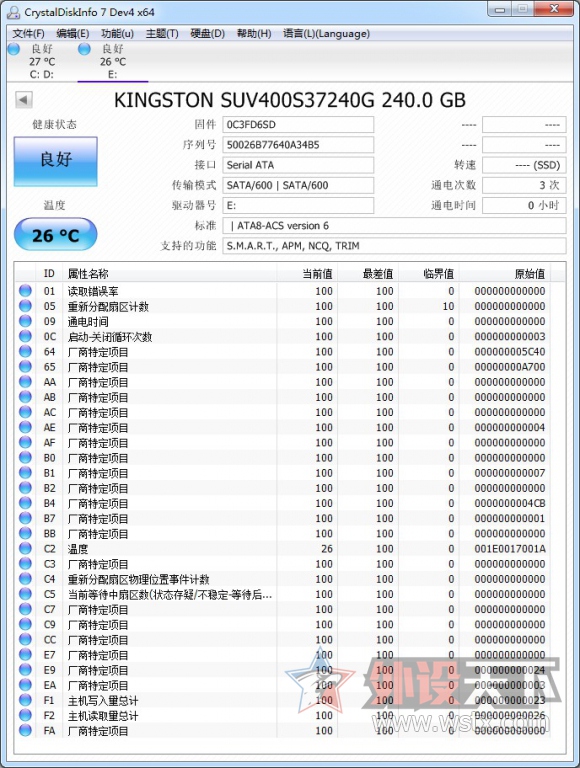This screenshot has height=768, width=580.
Task: Open the 功能(u) menu
Action: (117, 33)
